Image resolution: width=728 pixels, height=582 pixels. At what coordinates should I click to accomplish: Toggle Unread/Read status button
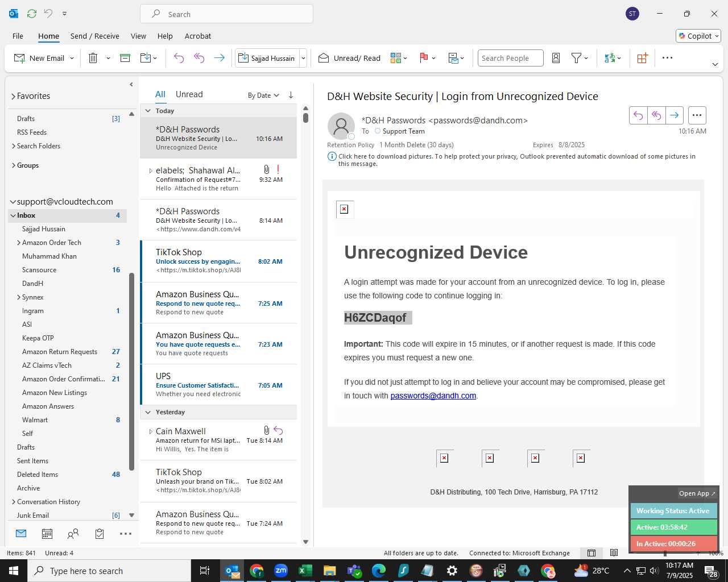(349, 58)
